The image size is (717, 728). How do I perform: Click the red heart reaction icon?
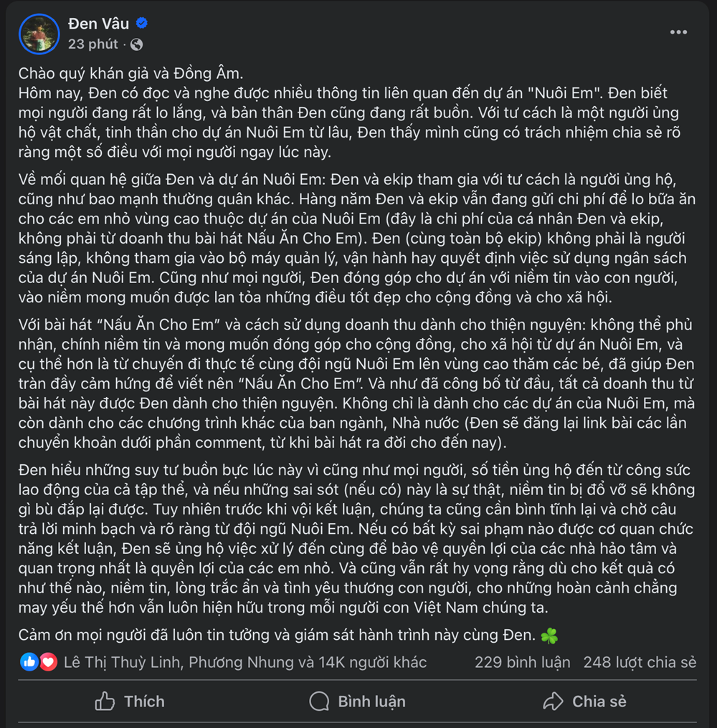48,662
